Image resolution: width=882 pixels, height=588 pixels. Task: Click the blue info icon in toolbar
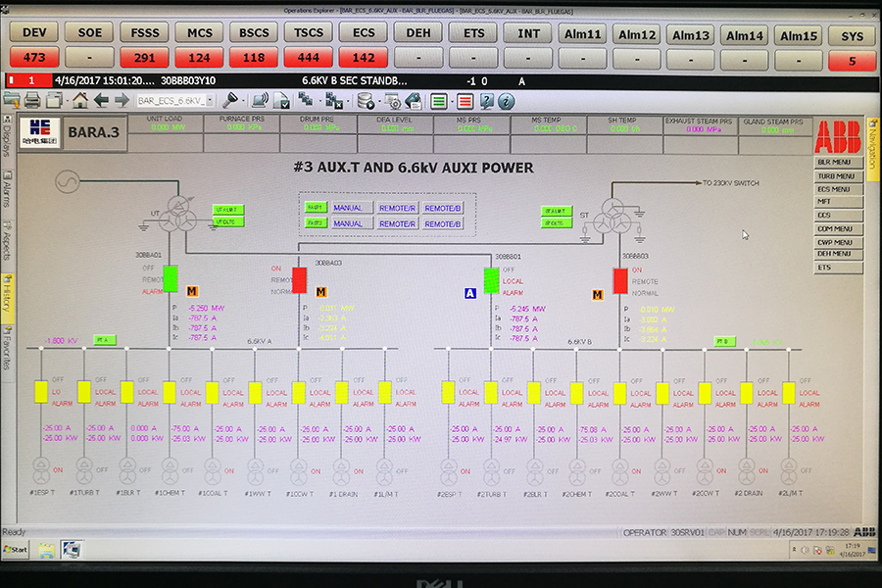click(x=506, y=101)
